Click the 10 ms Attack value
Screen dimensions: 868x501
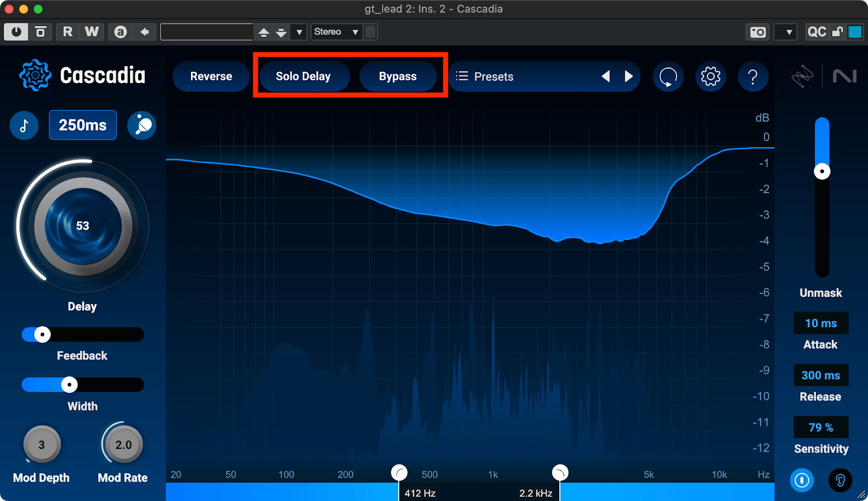(x=821, y=324)
